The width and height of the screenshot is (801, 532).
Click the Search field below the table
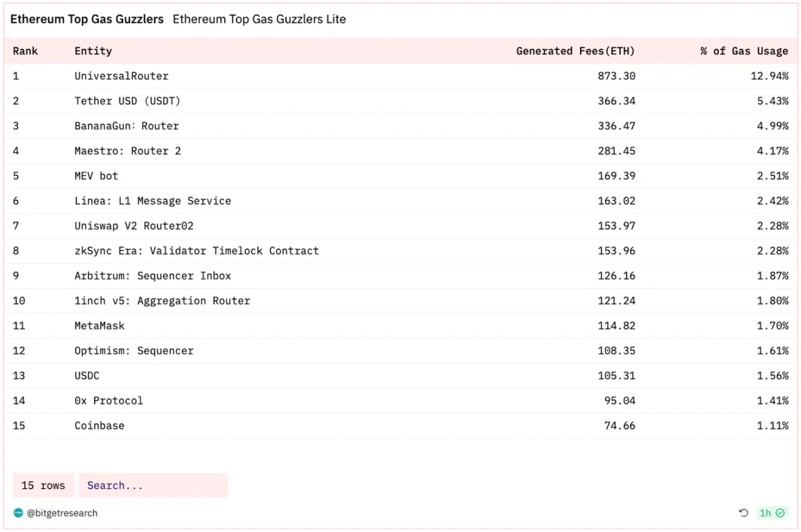point(153,485)
